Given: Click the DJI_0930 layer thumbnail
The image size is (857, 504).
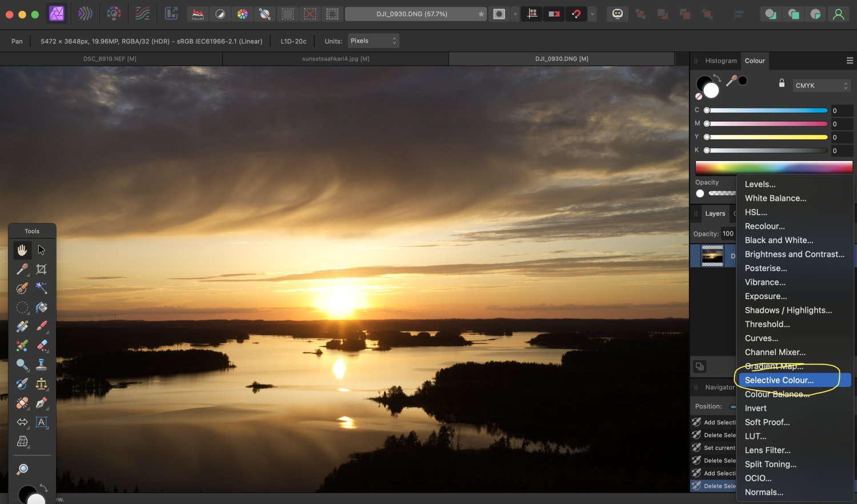Looking at the screenshot, I should tap(712, 256).
